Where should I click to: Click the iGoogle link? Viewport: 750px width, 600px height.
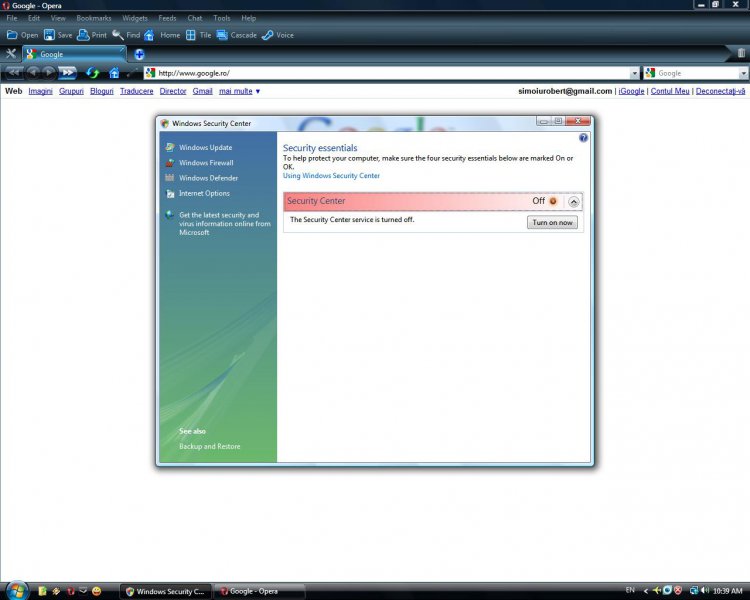coord(631,91)
